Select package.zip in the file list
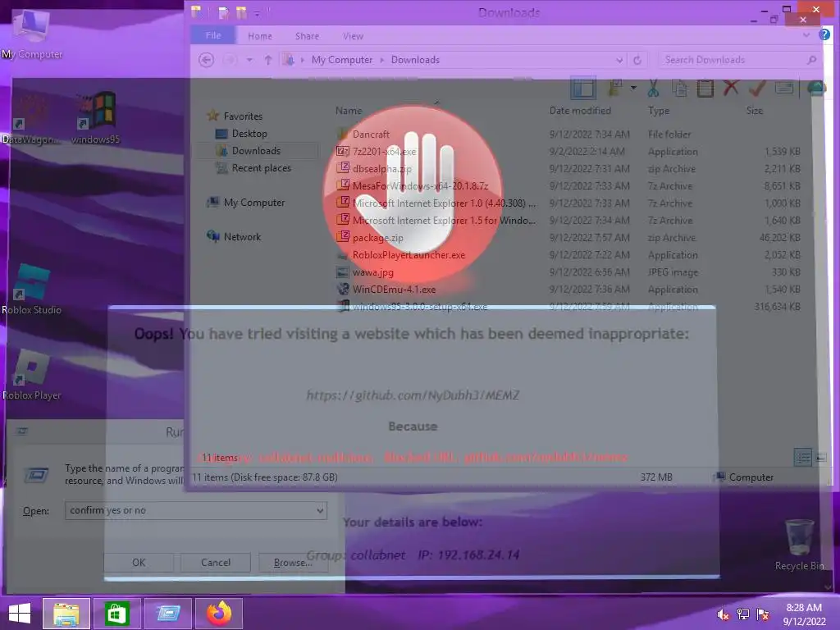Screen dimensions: 840x630 click(377, 238)
